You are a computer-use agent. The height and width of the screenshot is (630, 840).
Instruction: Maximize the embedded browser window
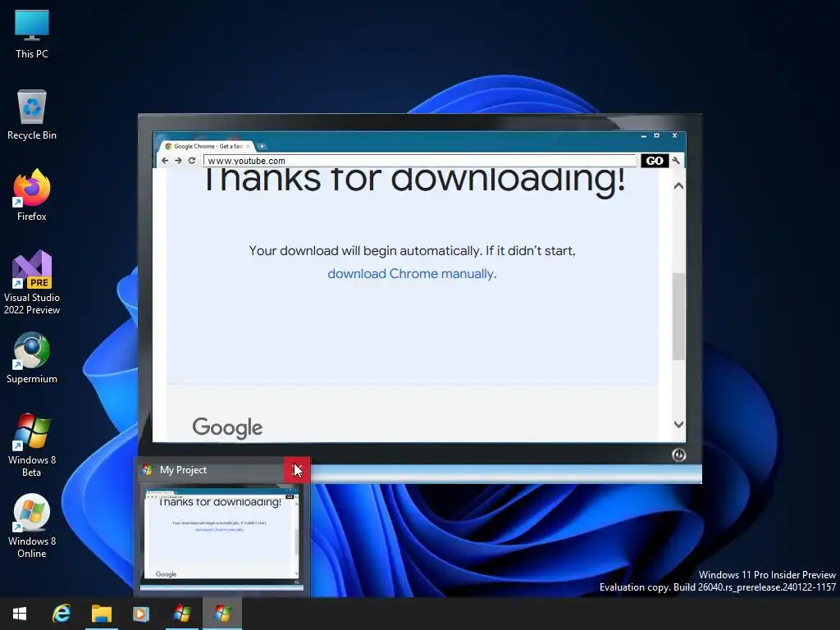pos(657,135)
